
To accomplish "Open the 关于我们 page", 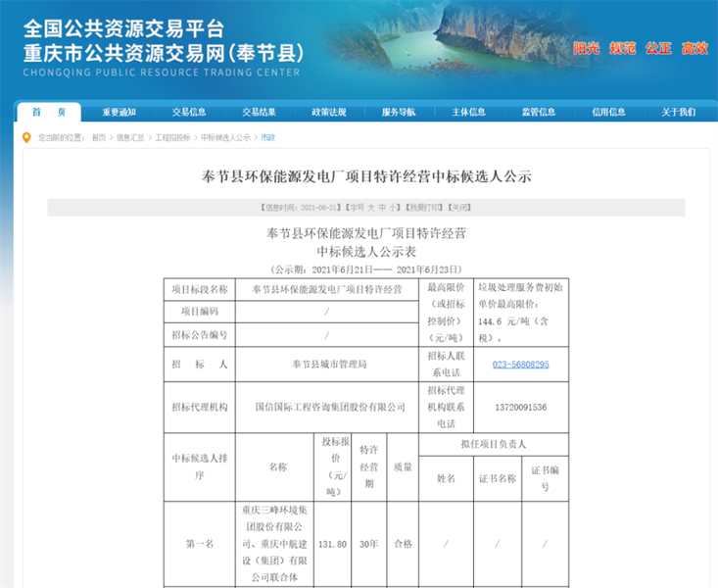I will tap(678, 112).
